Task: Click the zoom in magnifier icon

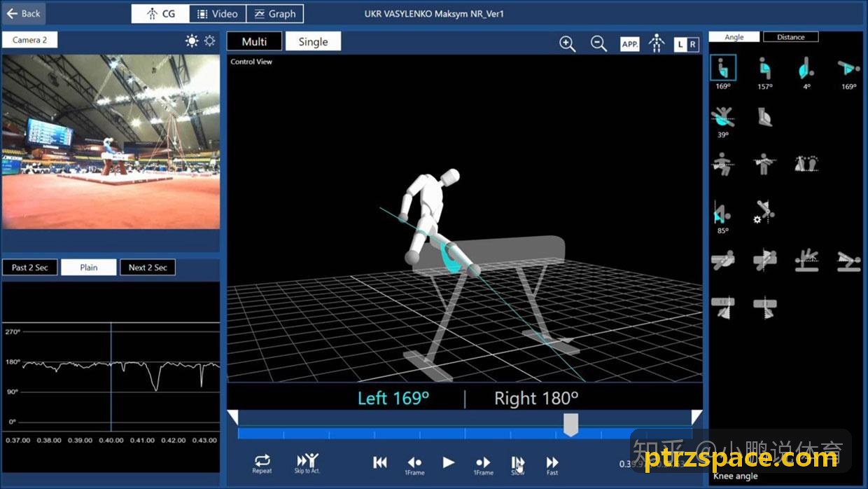Action: click(x=568, y=44)
